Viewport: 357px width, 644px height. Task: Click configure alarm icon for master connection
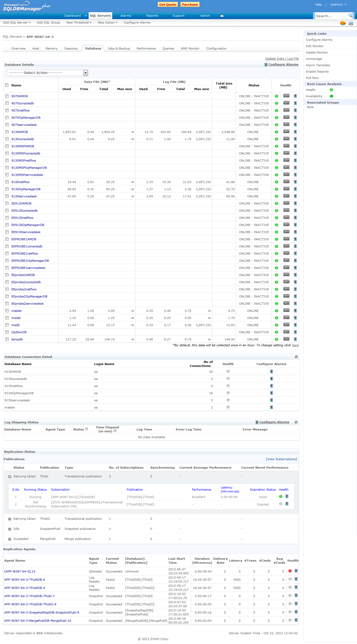click(x=272, y=407)
